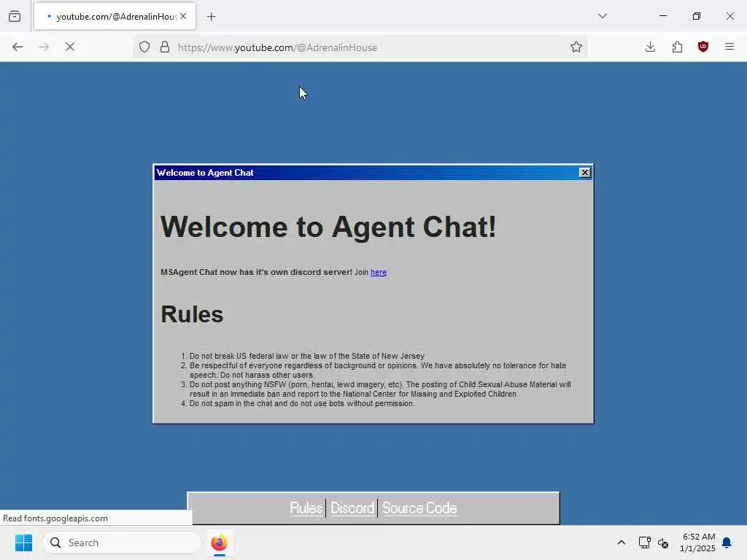Click rule 'Do not spam in the chat'

302,403
